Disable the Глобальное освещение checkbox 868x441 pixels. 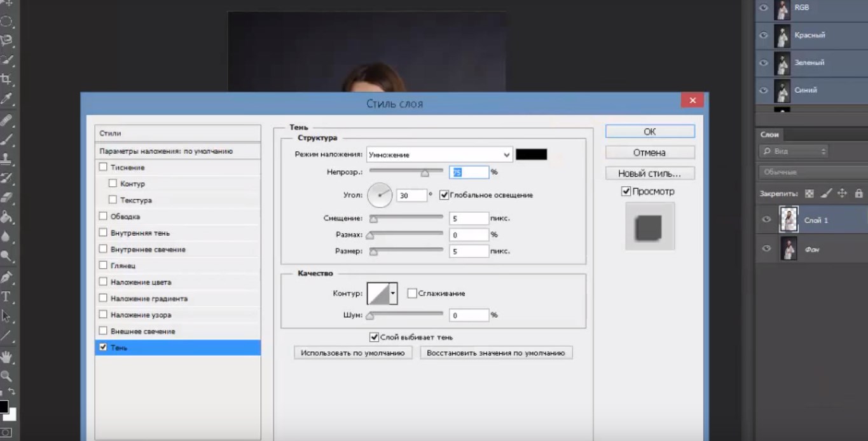(x=444, y=195)
